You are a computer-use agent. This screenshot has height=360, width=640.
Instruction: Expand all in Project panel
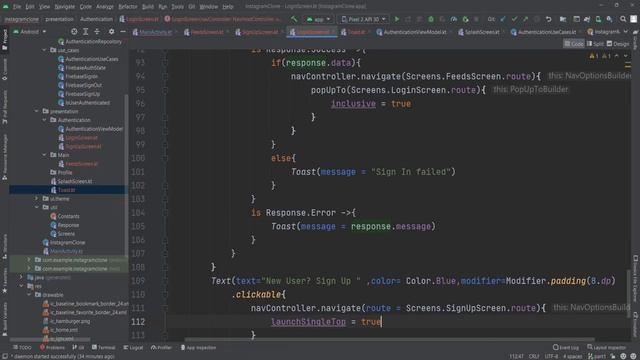point(85,31)
